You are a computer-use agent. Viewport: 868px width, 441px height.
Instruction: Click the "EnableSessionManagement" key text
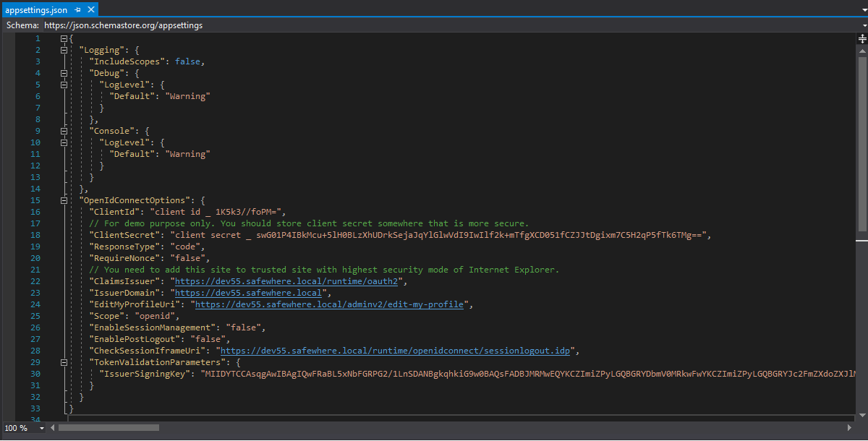[x=152, y=327]
